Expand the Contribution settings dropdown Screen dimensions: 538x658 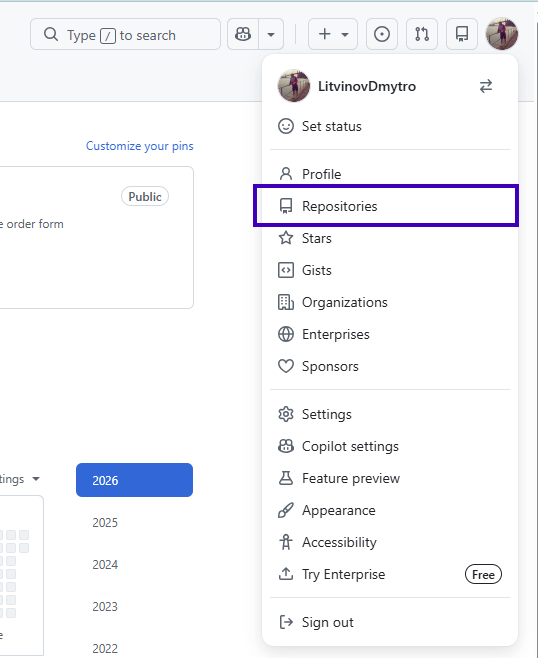click(20, 479)
